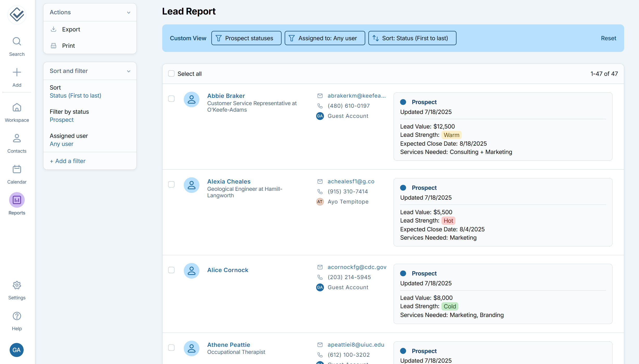Viewport: 639px width, 364px height.
Task: Click the Reset link
Action: 608,38
